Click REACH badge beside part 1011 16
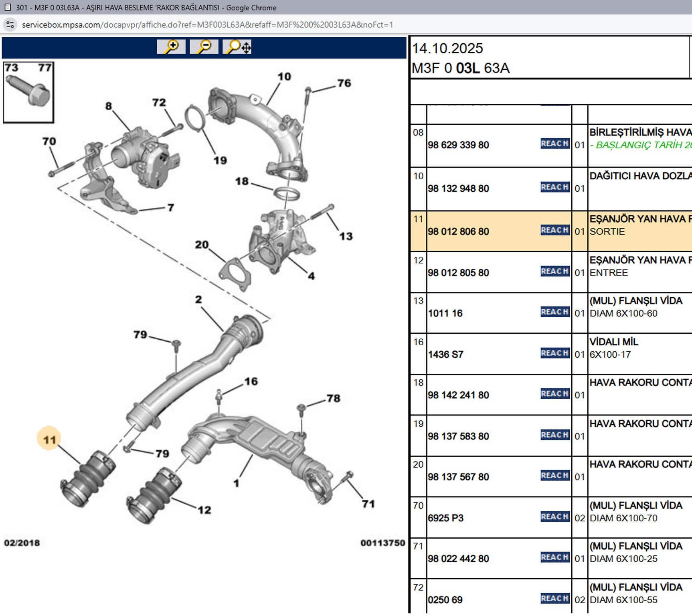The image size is (692, 616). [555, 312]
